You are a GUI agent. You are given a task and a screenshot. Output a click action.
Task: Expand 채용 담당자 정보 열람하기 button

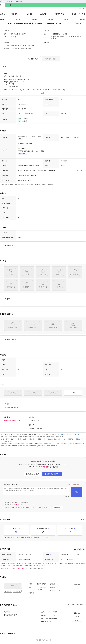(x=52, y=474)
